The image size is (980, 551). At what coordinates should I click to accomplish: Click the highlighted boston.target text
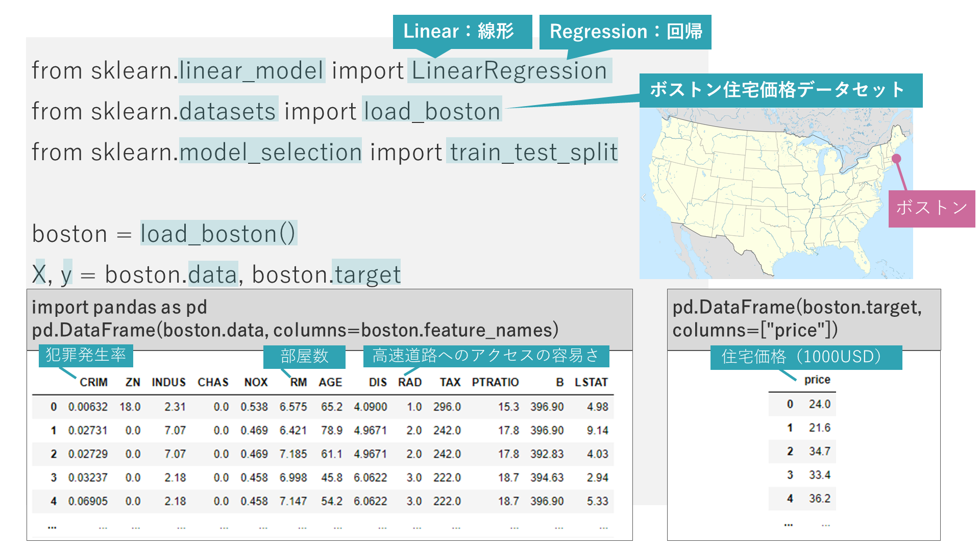366,274
